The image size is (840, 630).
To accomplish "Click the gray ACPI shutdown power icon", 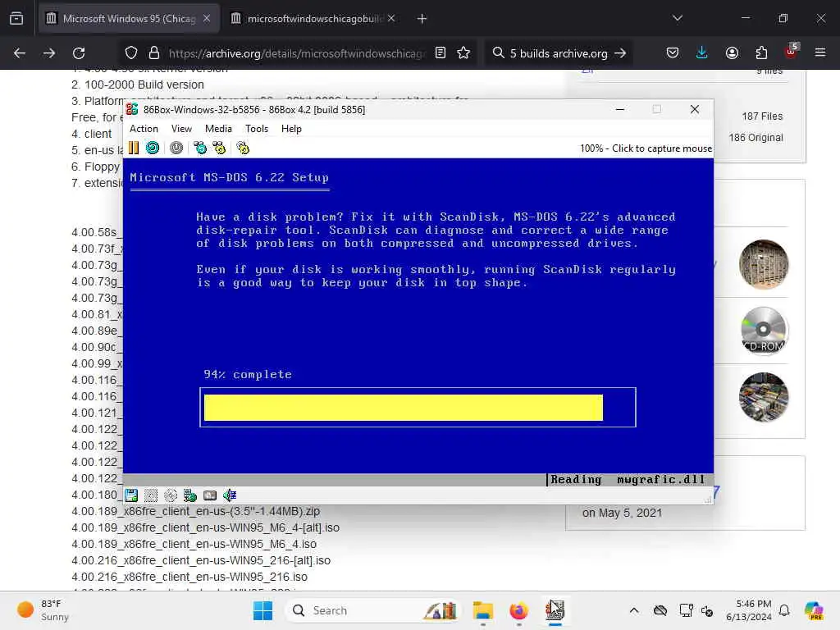I will tap(176, 148).
